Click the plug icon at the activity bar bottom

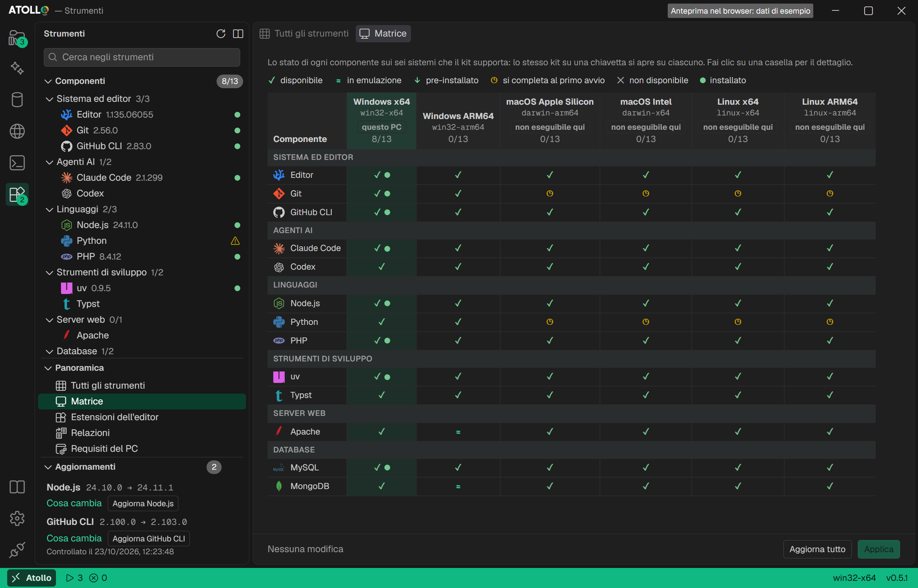pos(17,550)
